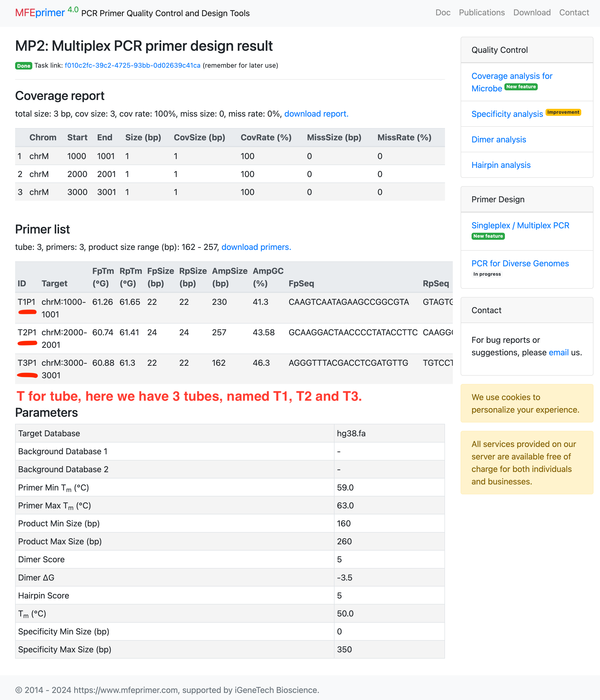Download the coverage report

tap(316, 114)
